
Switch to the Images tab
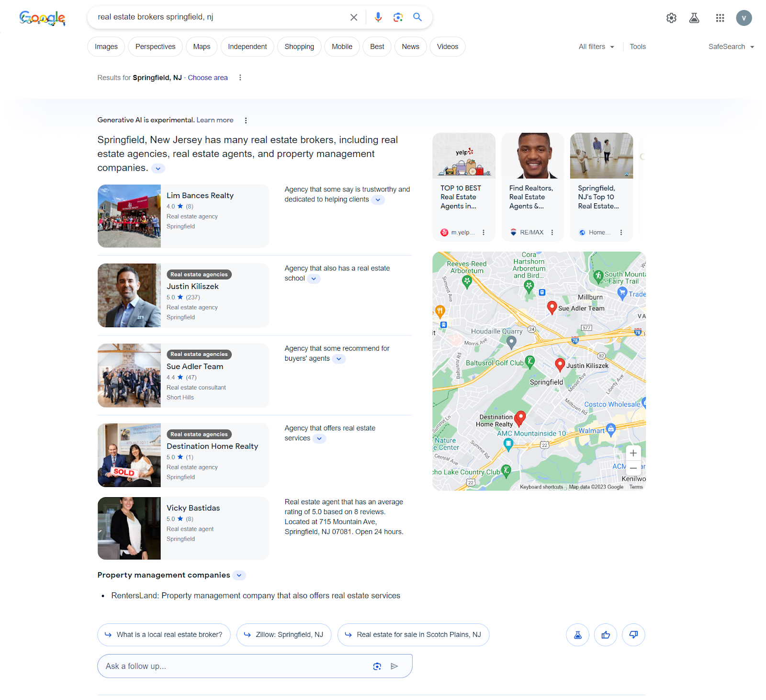(x=106, y=47)
